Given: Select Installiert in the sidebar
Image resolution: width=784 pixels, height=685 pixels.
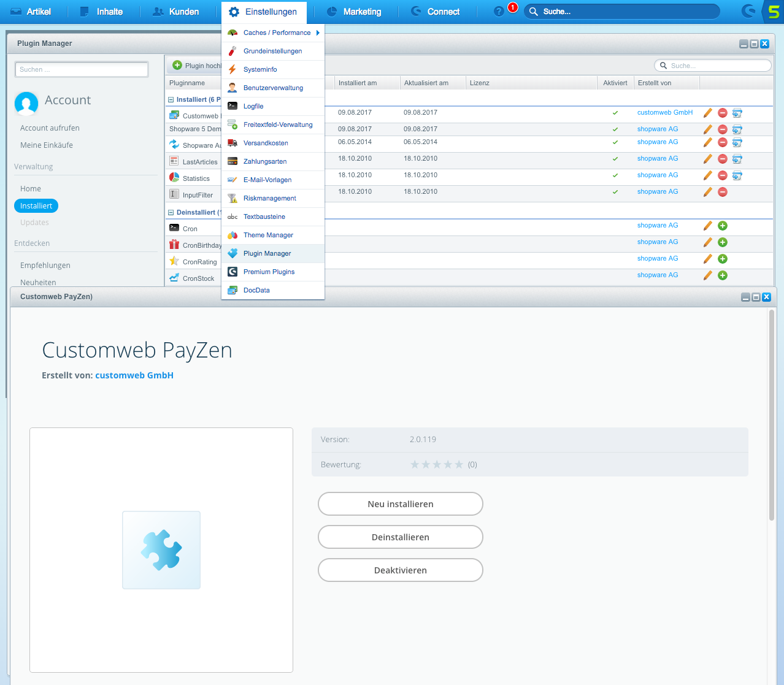Looking at the screenshot, I should coord(36,205).
